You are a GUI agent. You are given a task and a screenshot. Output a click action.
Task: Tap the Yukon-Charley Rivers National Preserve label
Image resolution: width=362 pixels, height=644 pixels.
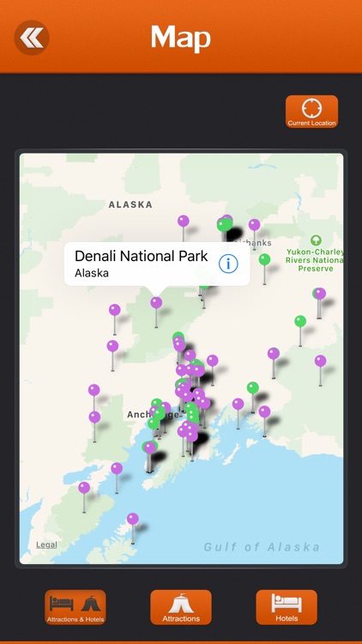point(315,260)
